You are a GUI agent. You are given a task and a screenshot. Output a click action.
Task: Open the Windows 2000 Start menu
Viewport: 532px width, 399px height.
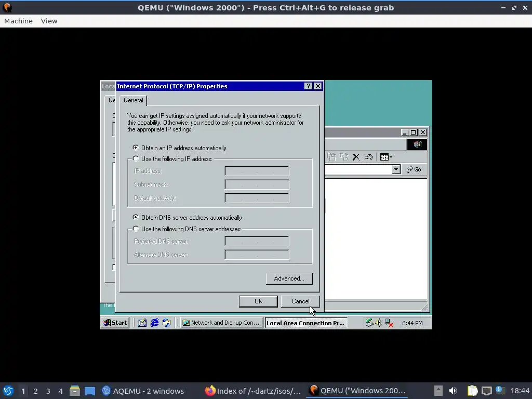tap(115, 323)
